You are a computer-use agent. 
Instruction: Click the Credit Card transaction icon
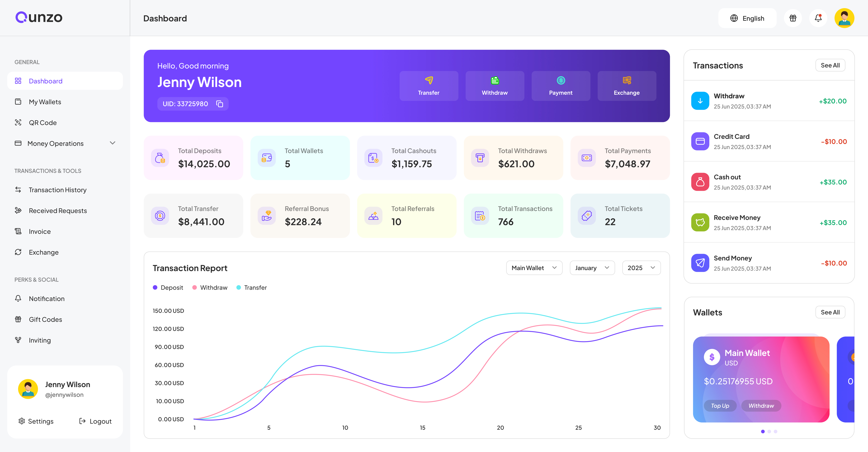point(700,141)
